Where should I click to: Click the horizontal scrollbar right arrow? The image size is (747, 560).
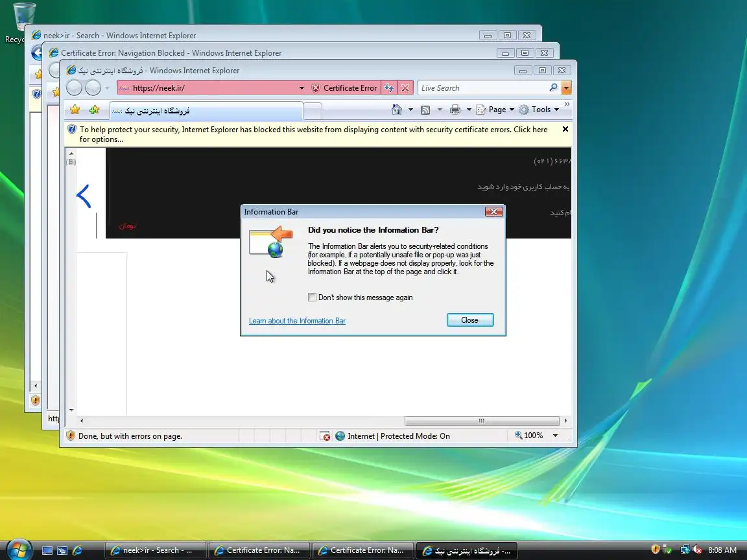(x=565, y=421)
